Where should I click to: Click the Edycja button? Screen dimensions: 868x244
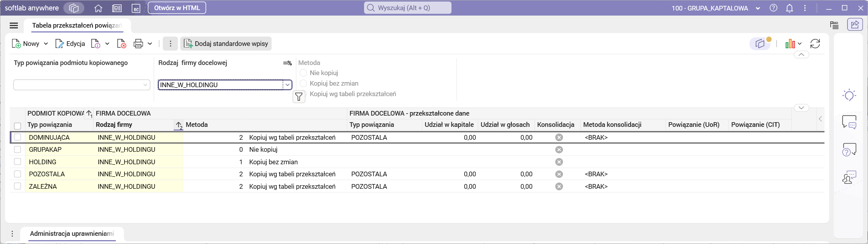[70, 44]
